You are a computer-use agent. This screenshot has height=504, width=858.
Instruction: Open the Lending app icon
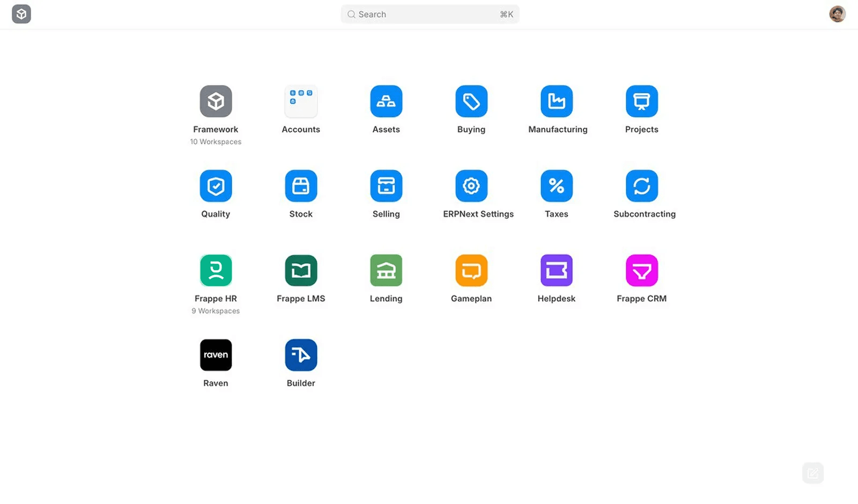[386, 270]
